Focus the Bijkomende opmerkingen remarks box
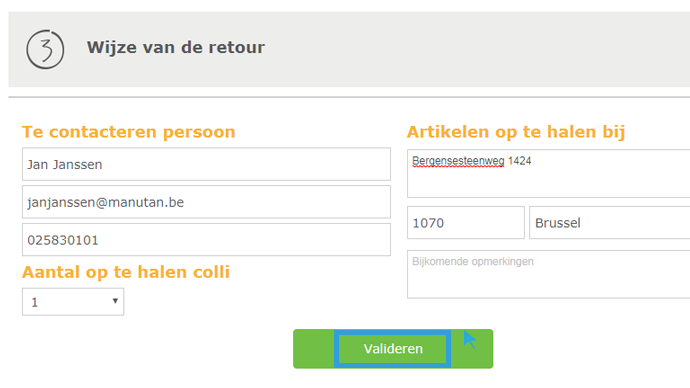 point(548,274)
